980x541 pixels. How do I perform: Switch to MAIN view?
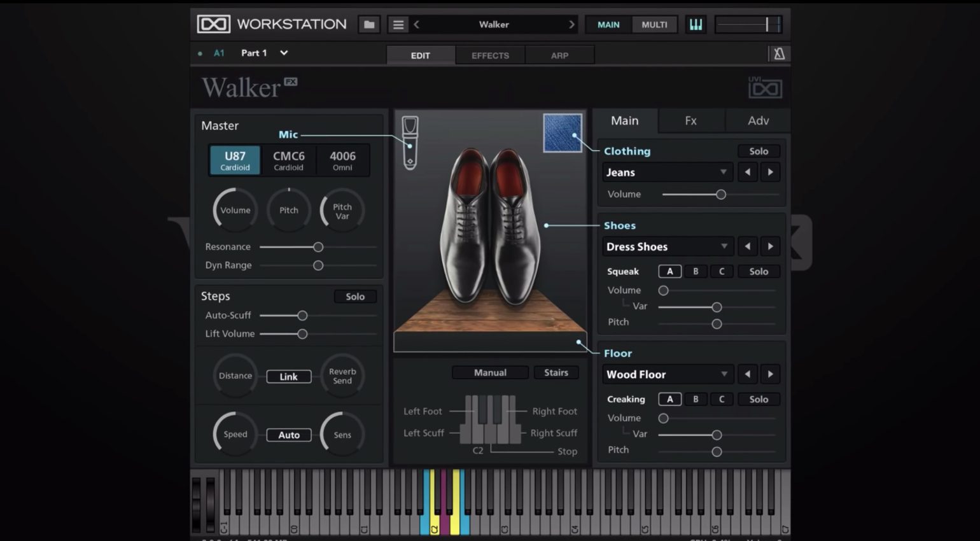coord(608,25)
